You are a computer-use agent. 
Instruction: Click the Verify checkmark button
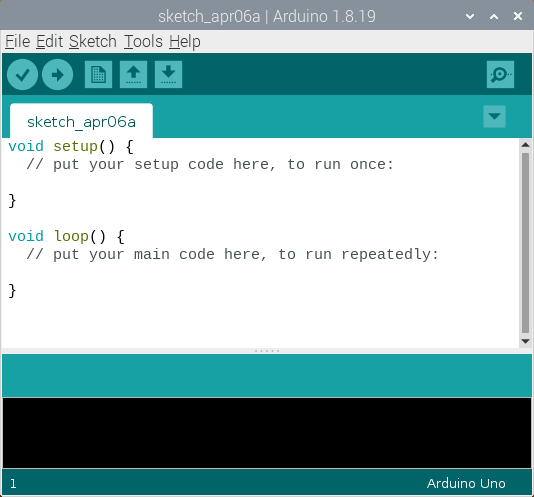pos(22,75)
